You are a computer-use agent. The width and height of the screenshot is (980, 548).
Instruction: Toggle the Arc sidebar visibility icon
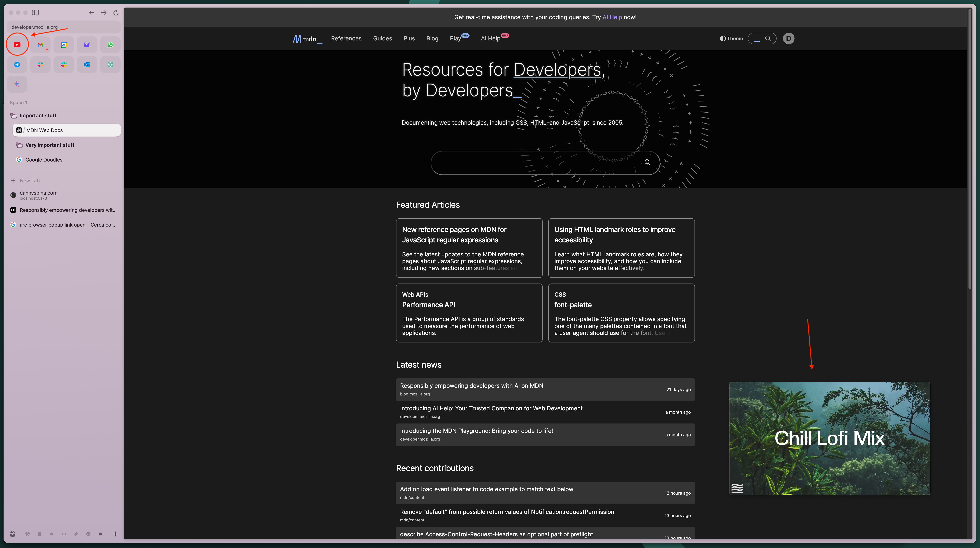click(35, 13)
